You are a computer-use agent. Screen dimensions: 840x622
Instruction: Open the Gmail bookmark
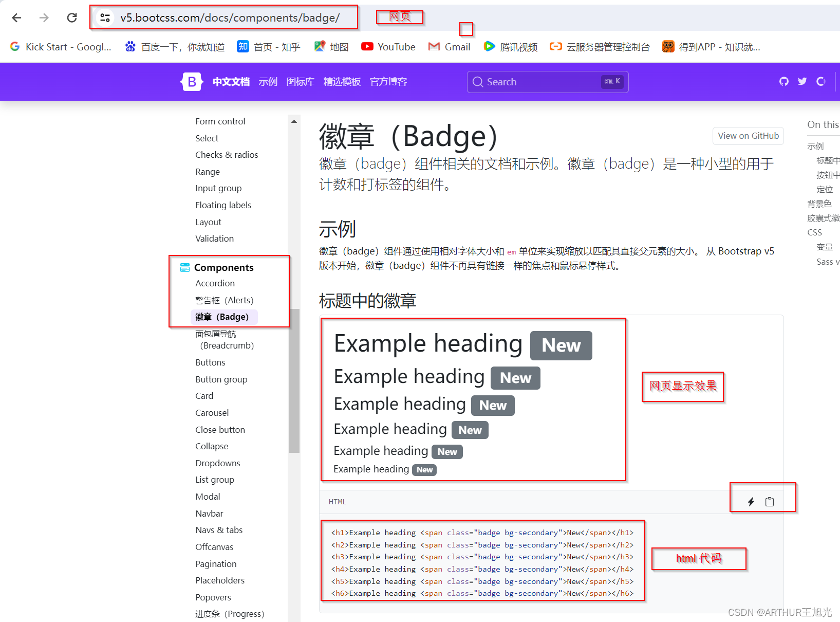click(x=450, y=47)
